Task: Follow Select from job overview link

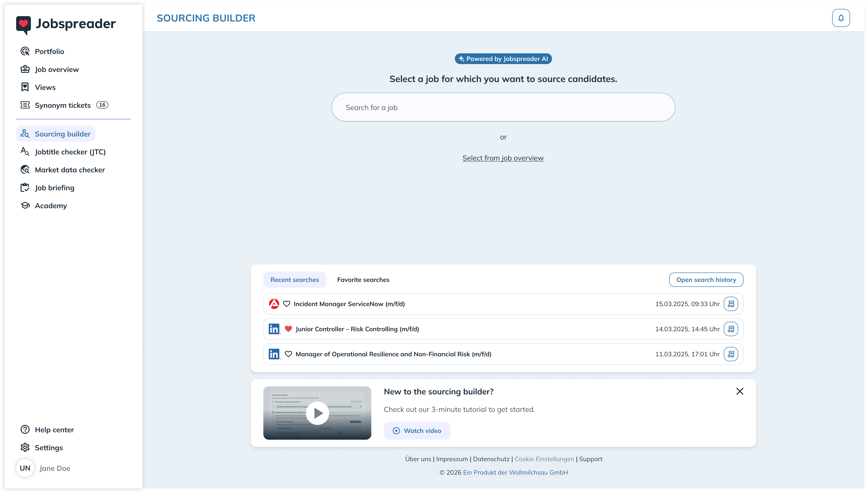Action: tap(503, 158)
